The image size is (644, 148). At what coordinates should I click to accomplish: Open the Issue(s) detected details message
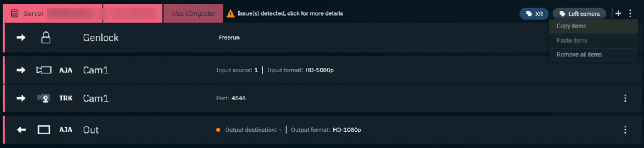(290, 13)
